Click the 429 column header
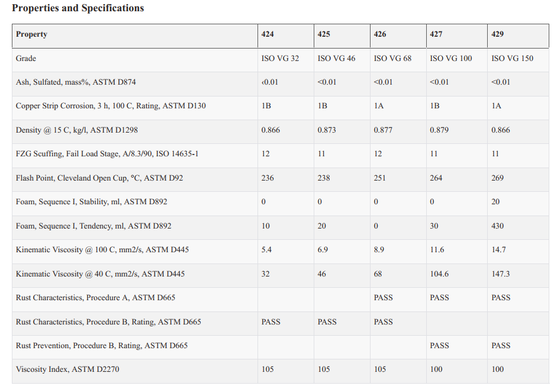This screenshot has width=557, height=392. tap(498, 34)
